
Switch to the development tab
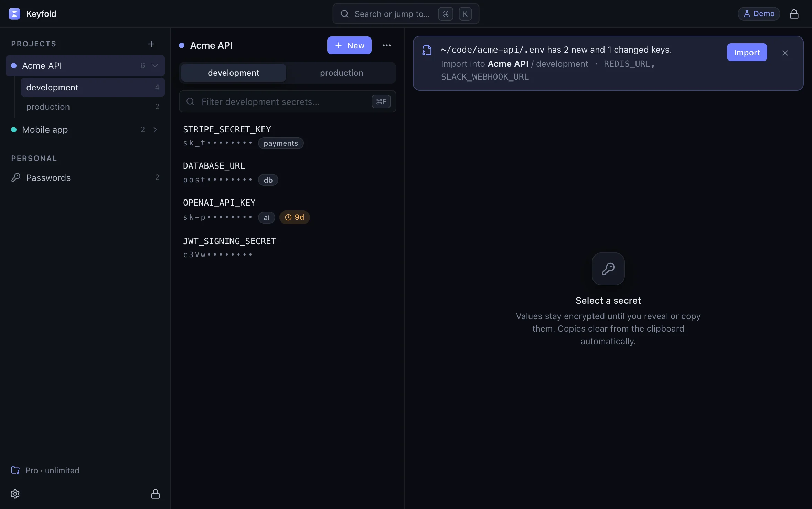click(234, 73)
